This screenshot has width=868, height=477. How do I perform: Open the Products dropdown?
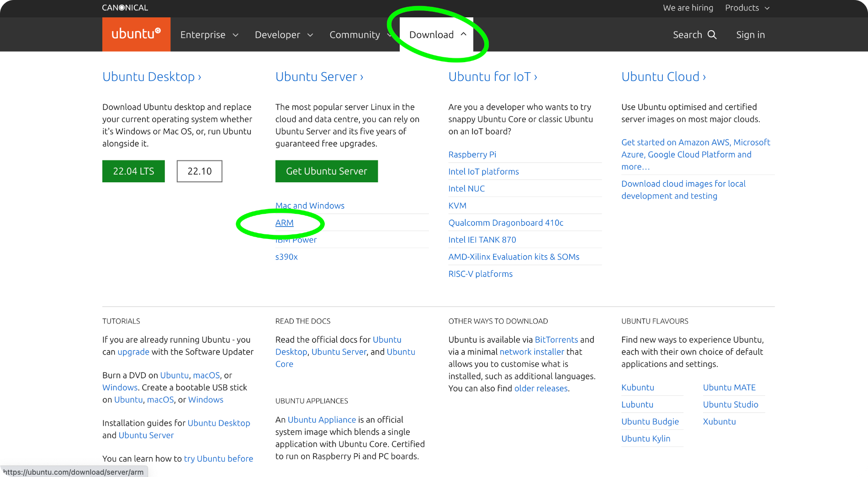point(747,8)
